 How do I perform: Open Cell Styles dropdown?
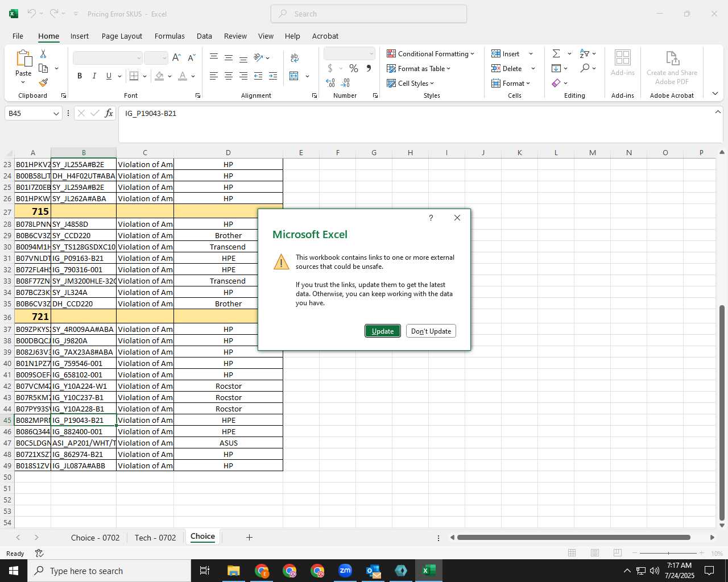tap(410, 83)
